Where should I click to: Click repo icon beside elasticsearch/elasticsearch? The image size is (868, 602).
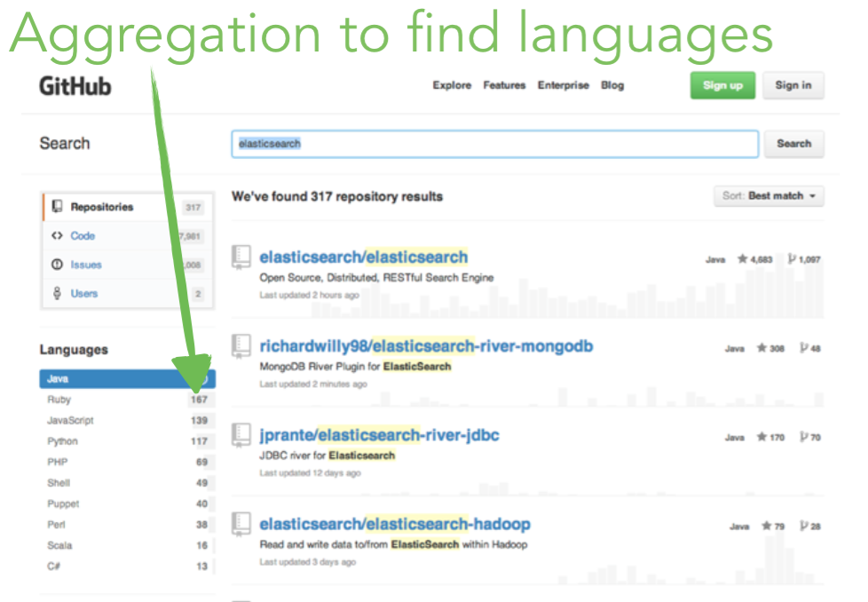(x=241, y=257)
